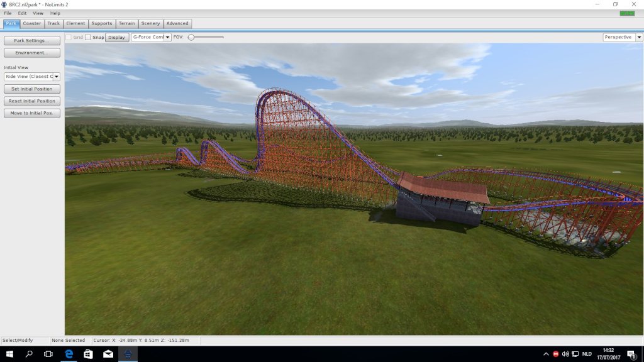Screen dimensions: 644x362
Task: Switch to the Coaster tab
Action: (32, 24)
